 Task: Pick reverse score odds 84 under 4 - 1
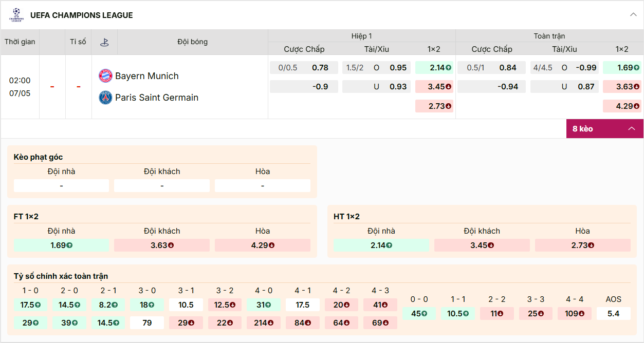click(303, 323)
